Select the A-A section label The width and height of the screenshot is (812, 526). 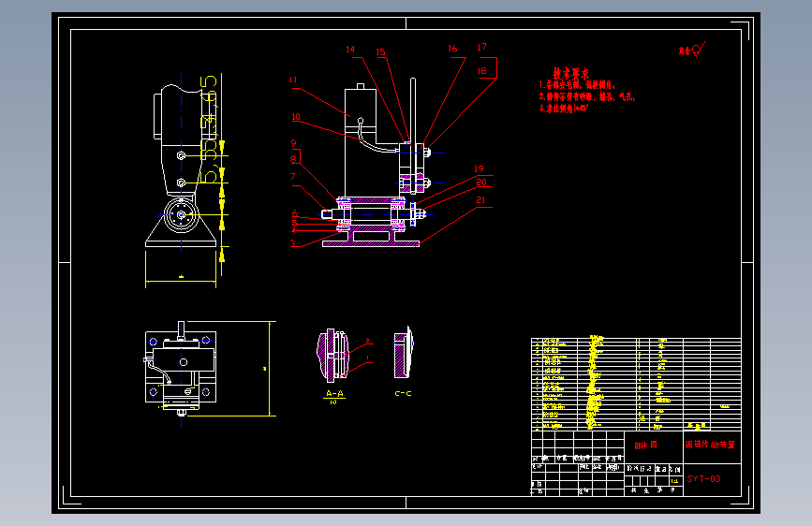coord(334,393)
